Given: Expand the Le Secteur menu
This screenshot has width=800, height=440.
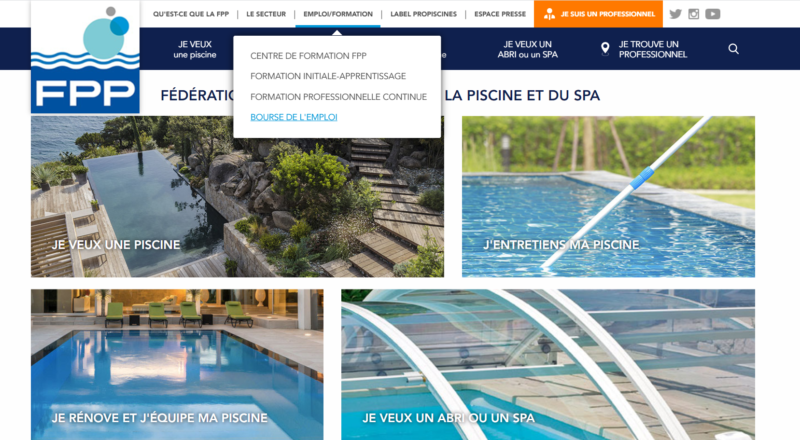Looking at the screenshot, I should click(x=266, y=14).
